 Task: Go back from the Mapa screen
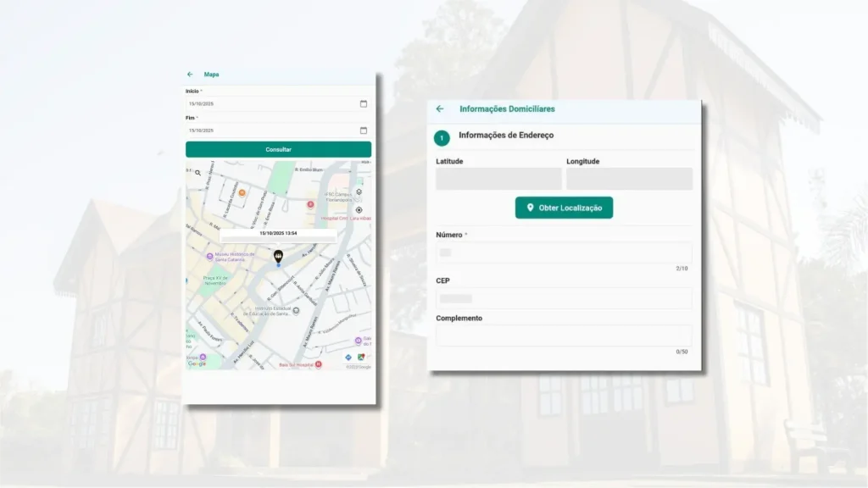point(190,75)
